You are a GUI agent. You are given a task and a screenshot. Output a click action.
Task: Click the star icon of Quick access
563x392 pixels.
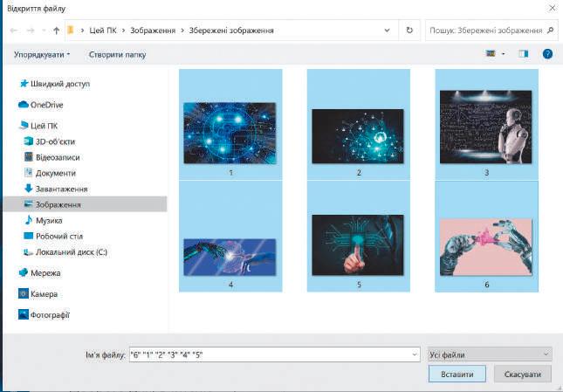(x=24, y=83)
